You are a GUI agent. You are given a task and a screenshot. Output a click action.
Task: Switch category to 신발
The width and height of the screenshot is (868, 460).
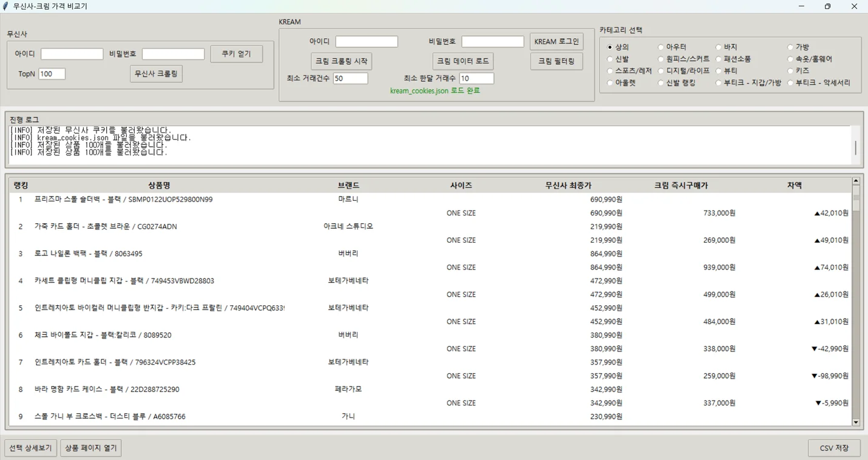pyautogui.click(x=611, y=58)
